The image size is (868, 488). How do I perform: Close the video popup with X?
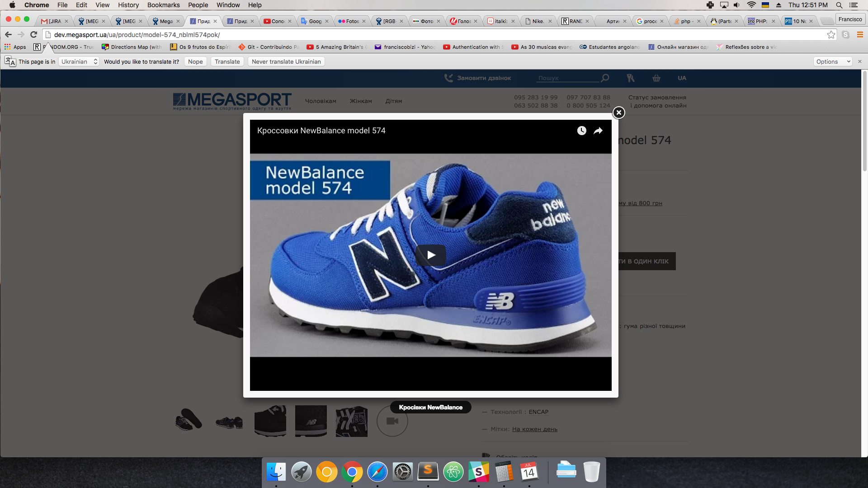(618, 113)
